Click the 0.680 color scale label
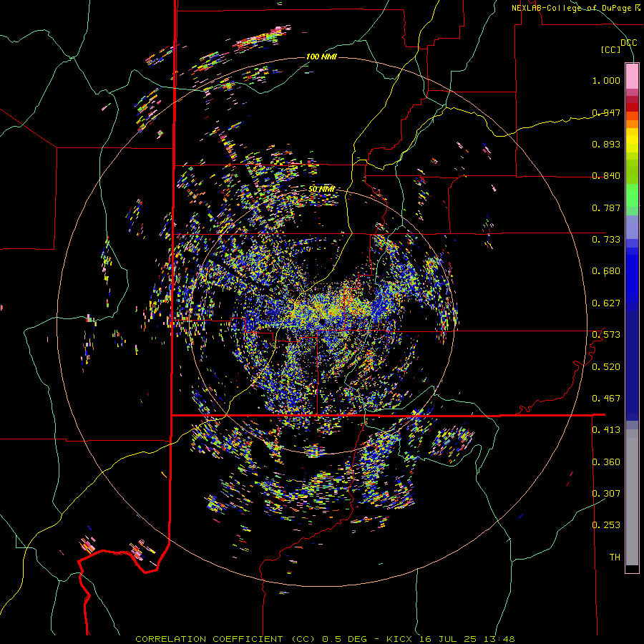The image size is (644, 644). pos(606,271)
